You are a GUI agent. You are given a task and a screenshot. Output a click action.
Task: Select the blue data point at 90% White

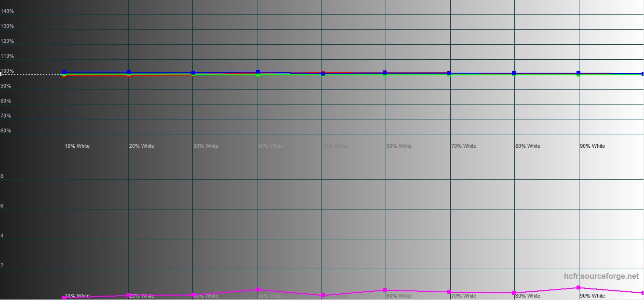(578, 73)
